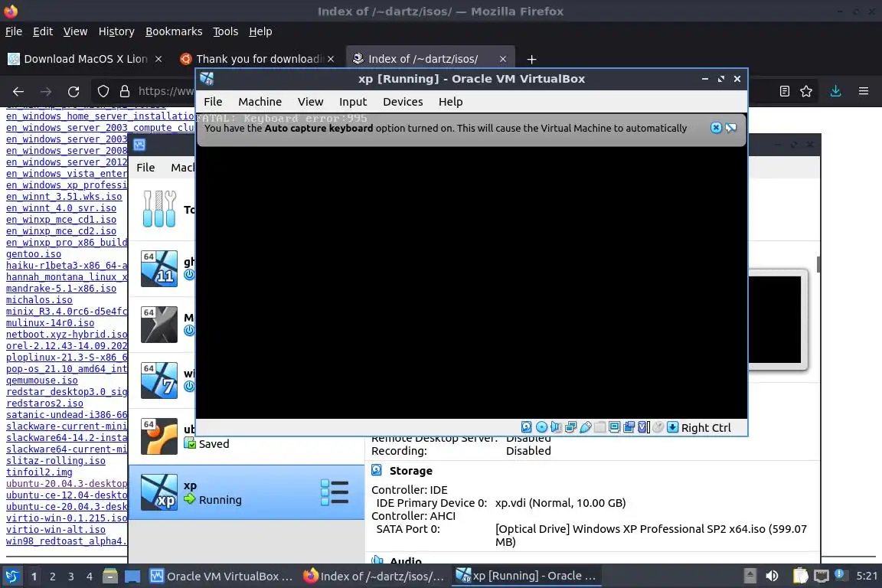The image size is (882, 588).
Task: Open the michalos.iso link
Action: [x=39, y=300]
